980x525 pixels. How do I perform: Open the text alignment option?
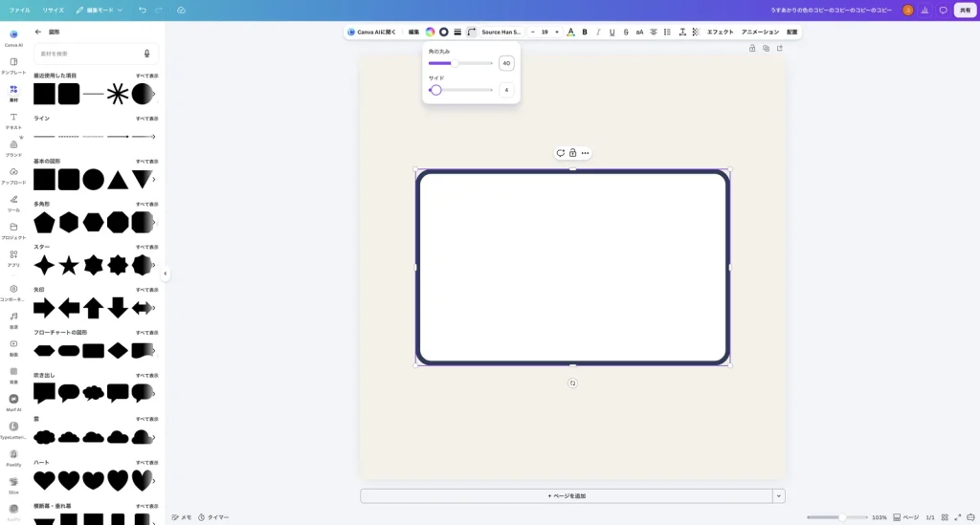653,32
